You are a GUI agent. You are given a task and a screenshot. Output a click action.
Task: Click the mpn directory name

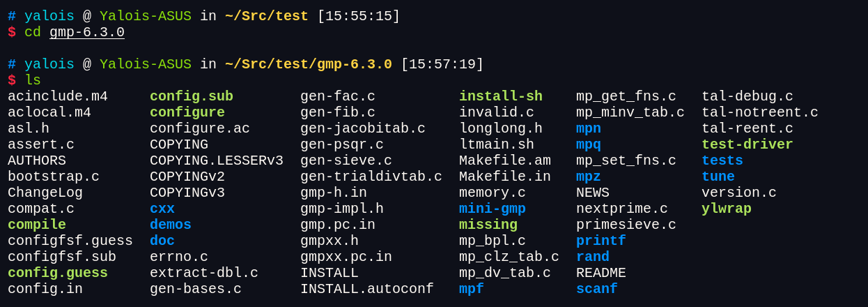(588, 128)
